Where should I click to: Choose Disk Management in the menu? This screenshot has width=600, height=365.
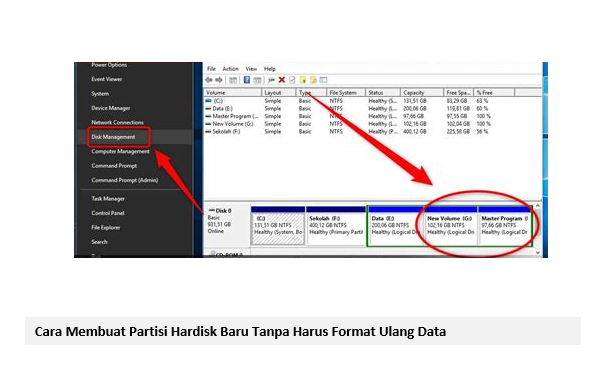point(113,137)
